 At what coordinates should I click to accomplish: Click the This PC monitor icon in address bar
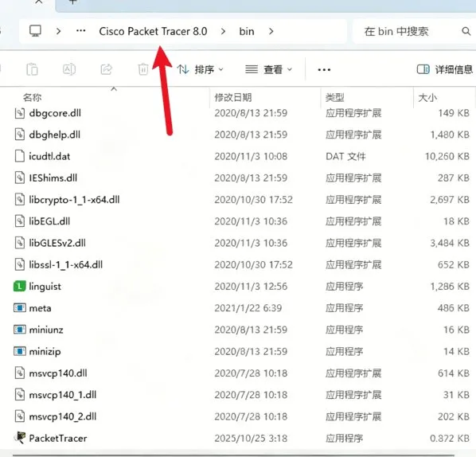pos(35,31)
